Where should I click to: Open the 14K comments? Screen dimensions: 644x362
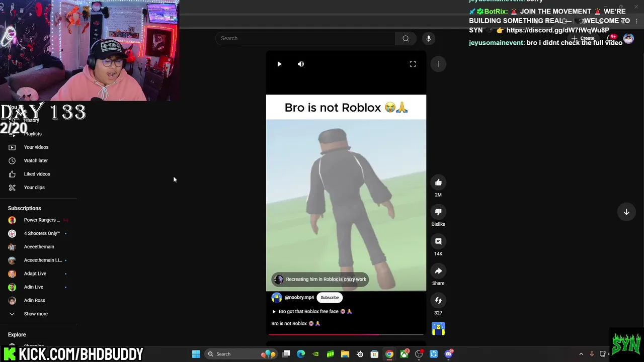438,241
